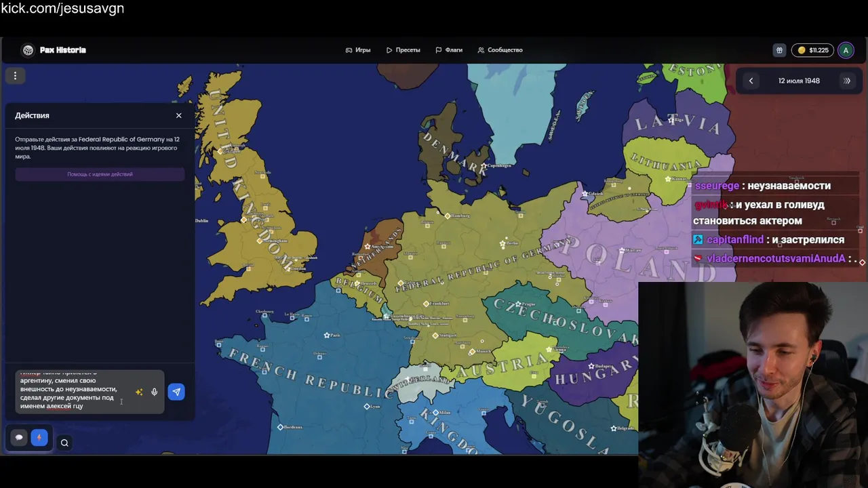Screen dimensions: 868x488
Task: Activate the microphone voice input icon
Action: coord(155,392)
